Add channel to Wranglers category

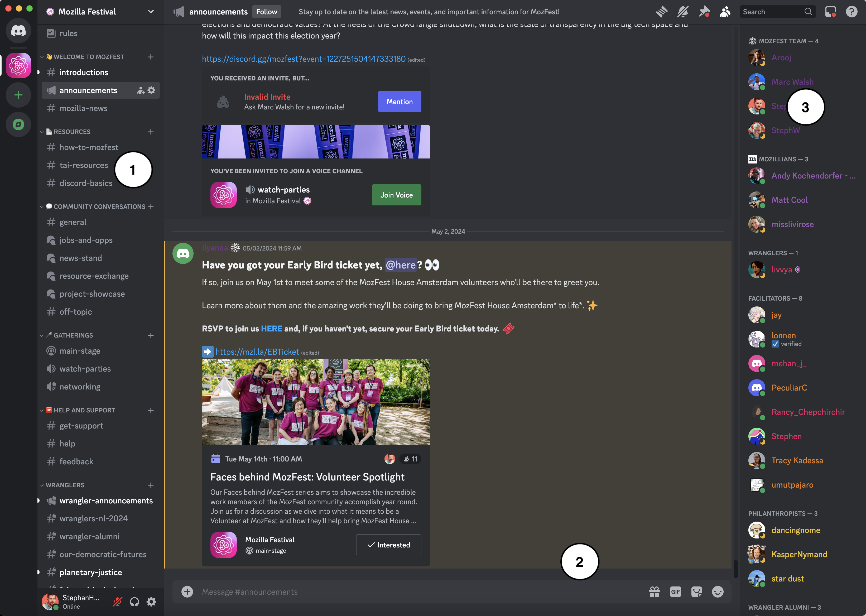coord(151,485)
